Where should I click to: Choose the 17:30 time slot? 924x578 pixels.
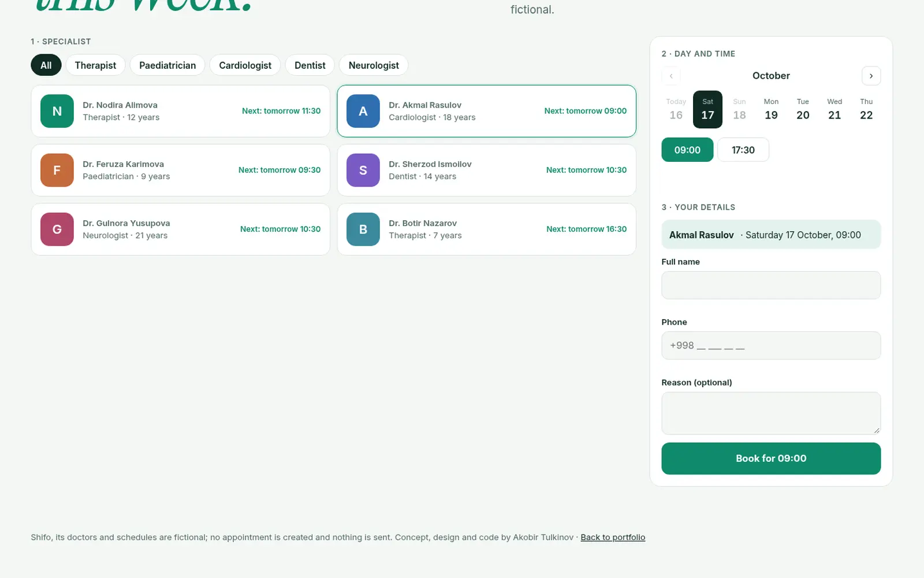pyautogui.click(x=743, y=150)
